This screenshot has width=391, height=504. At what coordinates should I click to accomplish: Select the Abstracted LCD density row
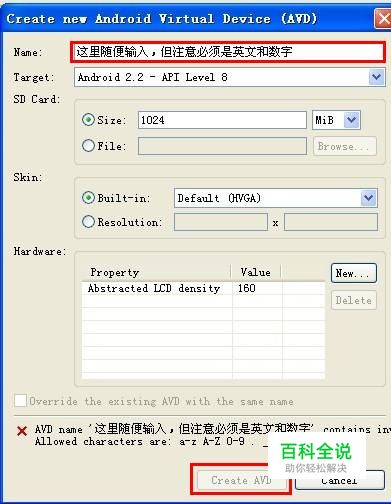click(203, 288)
